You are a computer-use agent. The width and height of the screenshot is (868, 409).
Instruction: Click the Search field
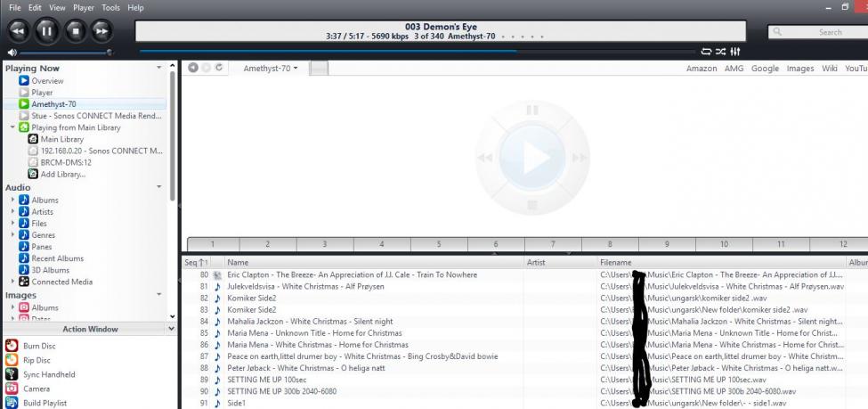[x=818, y=32]
